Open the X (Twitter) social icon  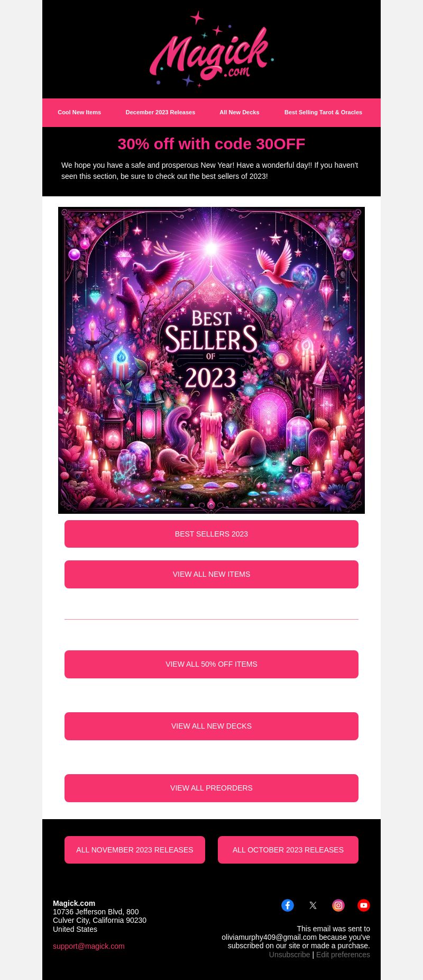313,905
